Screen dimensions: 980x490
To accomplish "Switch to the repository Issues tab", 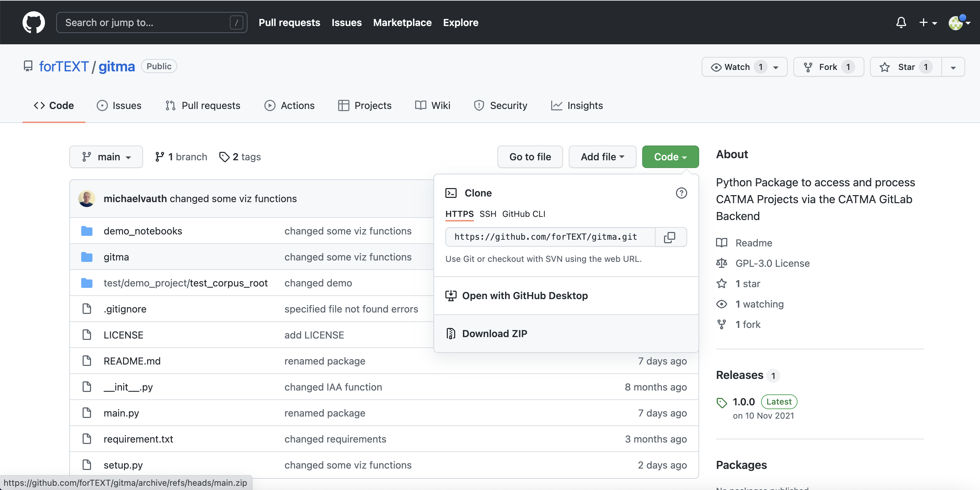I will tap(119, 105).
